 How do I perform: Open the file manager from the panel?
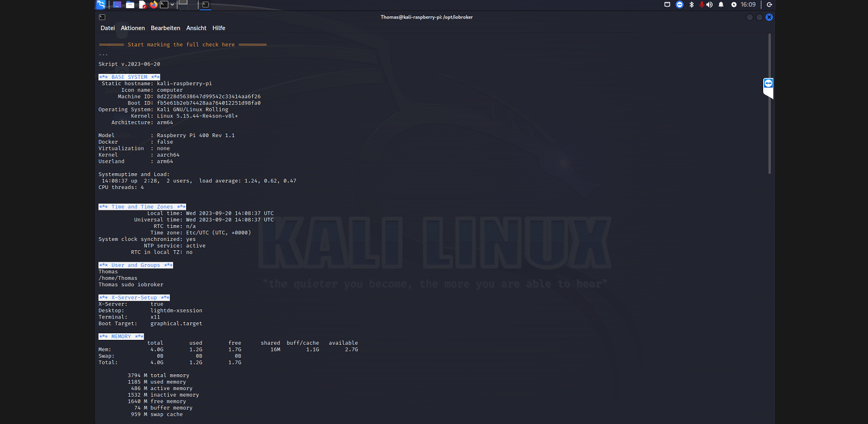[130, 4]
